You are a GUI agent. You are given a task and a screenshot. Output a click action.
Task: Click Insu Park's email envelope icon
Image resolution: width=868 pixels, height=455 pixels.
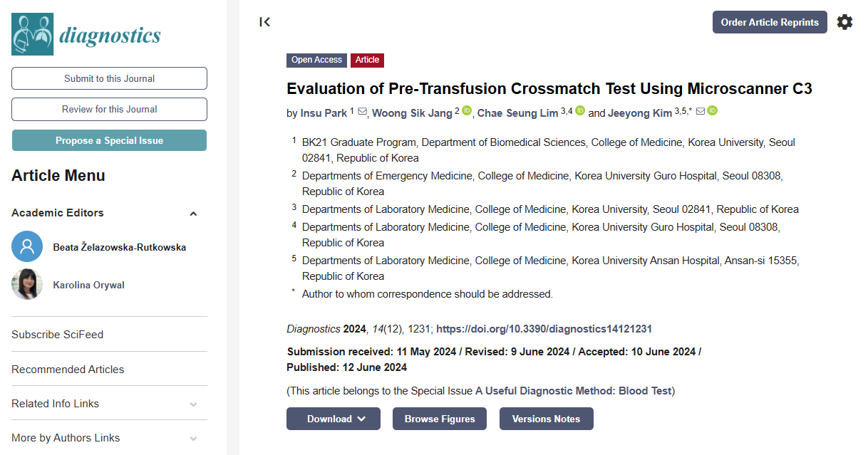tap(362, 112)
